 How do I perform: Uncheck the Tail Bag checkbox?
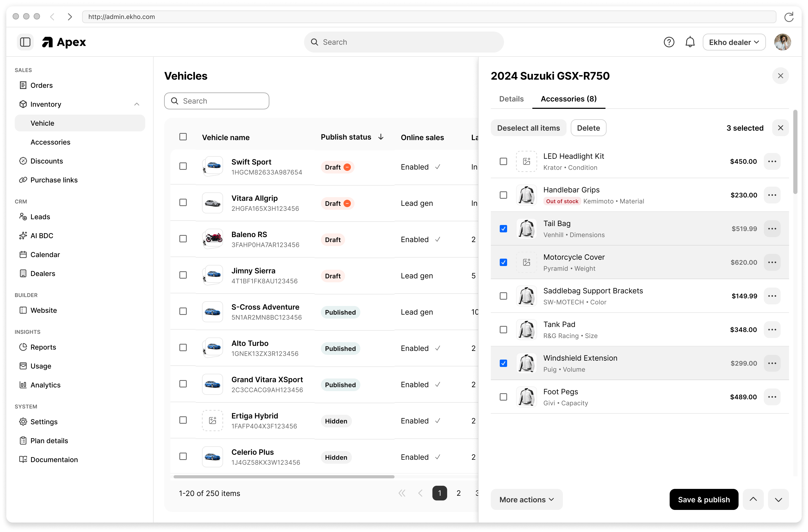[x=503, y=229]
